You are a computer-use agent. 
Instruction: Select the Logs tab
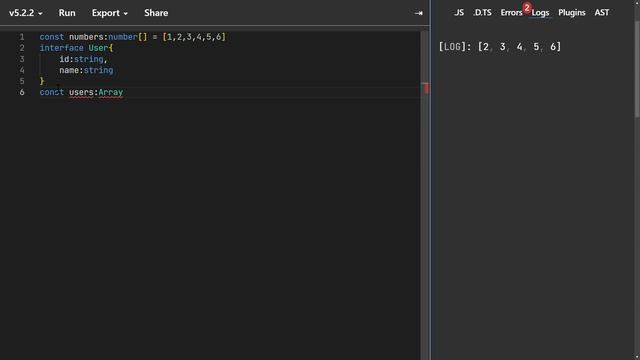pos(540,13)
